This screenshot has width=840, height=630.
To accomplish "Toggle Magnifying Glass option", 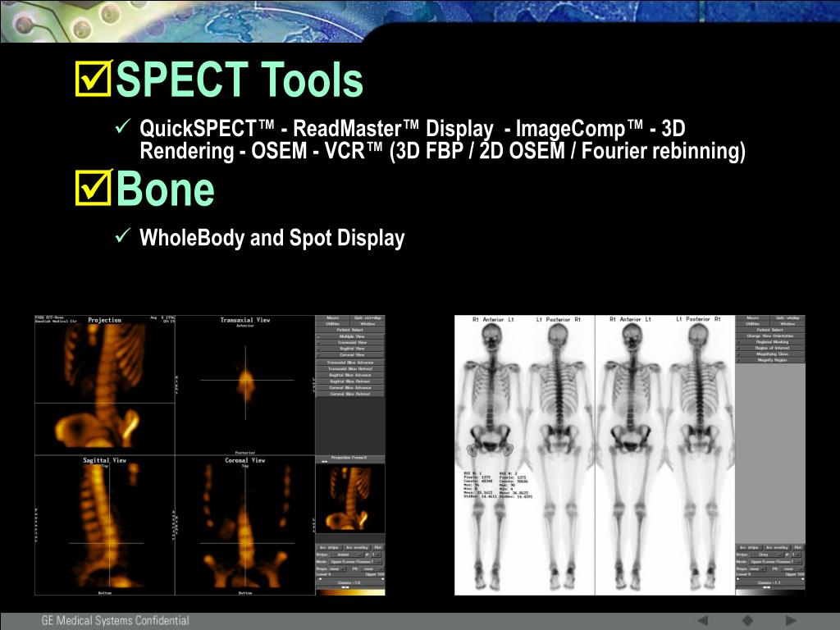I will [x=770, y=354].
